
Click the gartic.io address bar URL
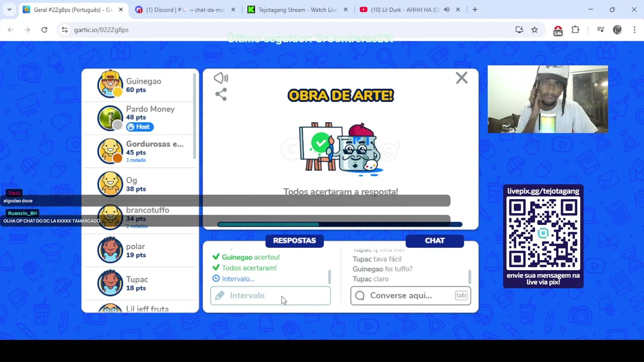coord(101,30)
